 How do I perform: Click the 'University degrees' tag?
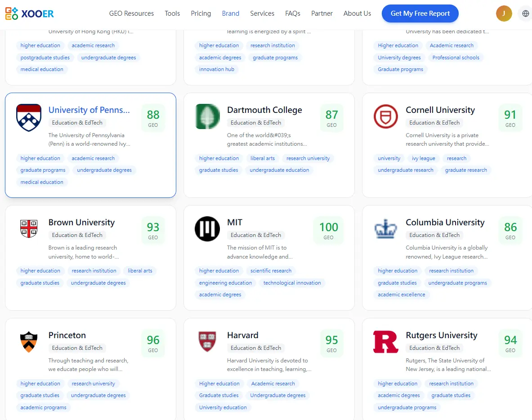pyautogui.click(x=399, y=58)
